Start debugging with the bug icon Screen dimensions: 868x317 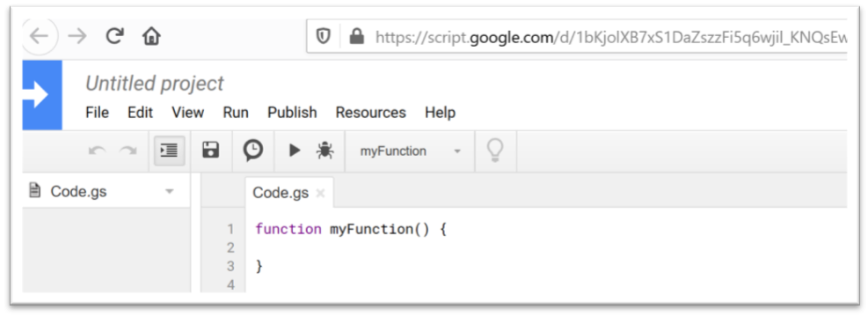click(325, 151)
